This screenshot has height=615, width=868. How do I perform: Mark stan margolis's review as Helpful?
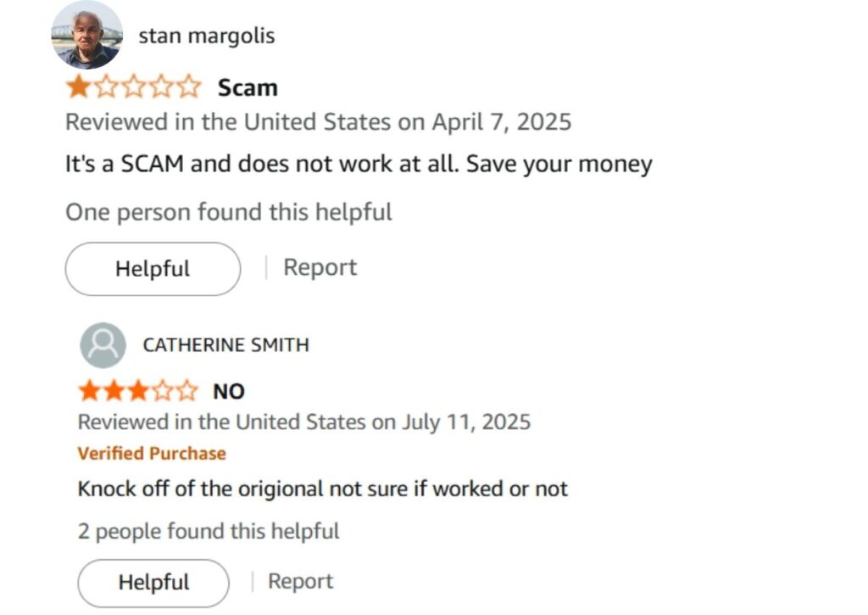[153, 269]
